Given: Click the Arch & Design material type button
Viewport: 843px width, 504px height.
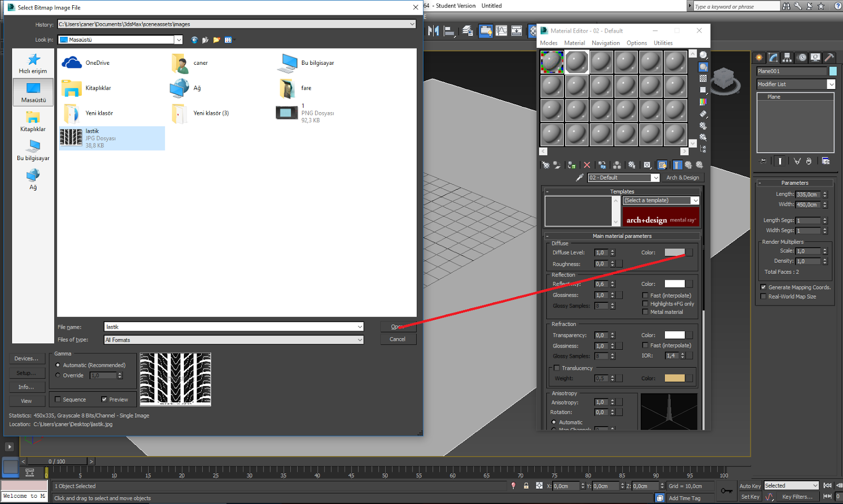Looking at the screenshot, I should click(x=683, y=178).
